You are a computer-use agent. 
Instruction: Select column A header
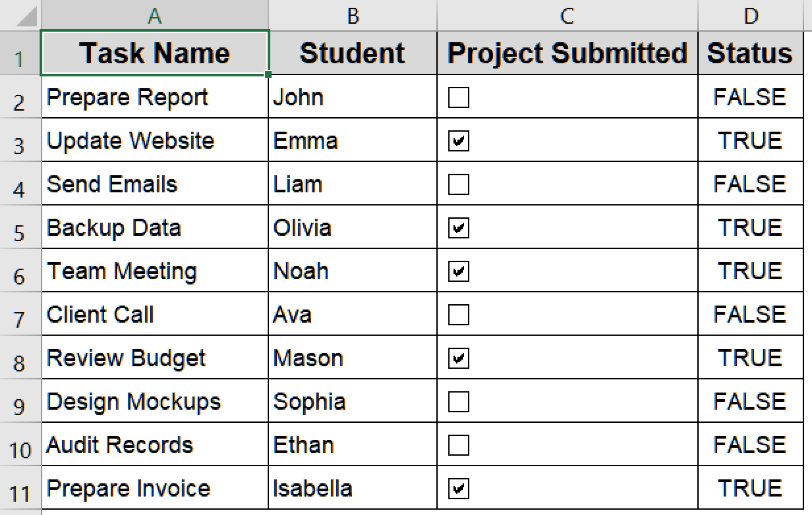(x=155, y=15)
